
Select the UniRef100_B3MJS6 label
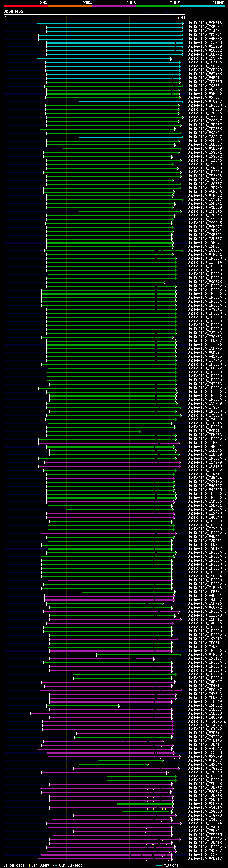click(x=204, y=502)
